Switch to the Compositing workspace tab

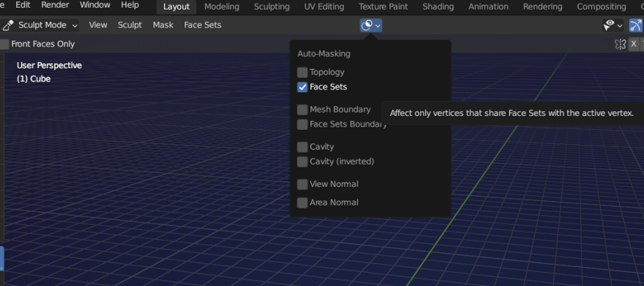coord(601,7)
